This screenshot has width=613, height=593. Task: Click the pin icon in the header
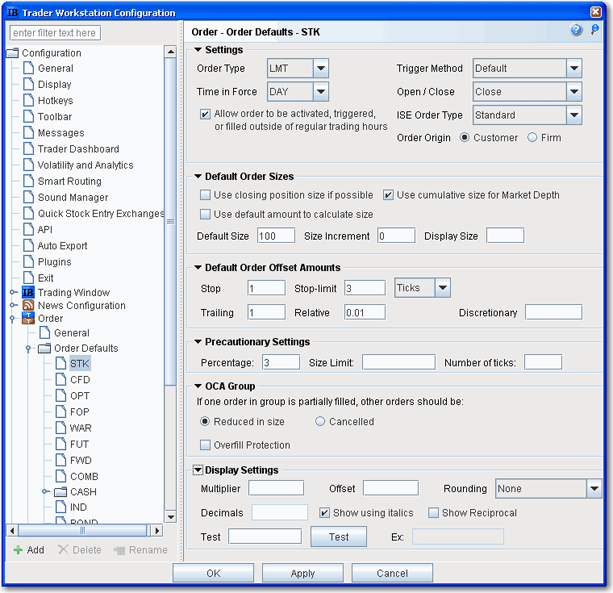point(595,30)
